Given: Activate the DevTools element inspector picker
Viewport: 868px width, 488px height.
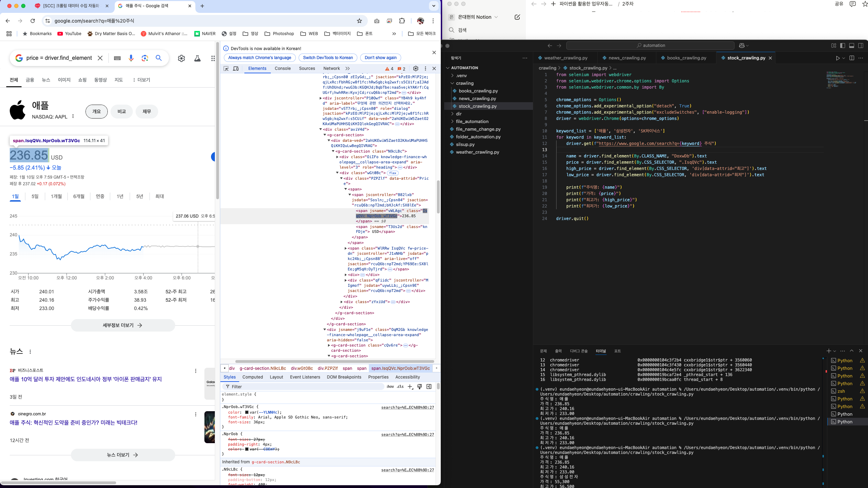Looking at the screenshot, I should 226,68.
